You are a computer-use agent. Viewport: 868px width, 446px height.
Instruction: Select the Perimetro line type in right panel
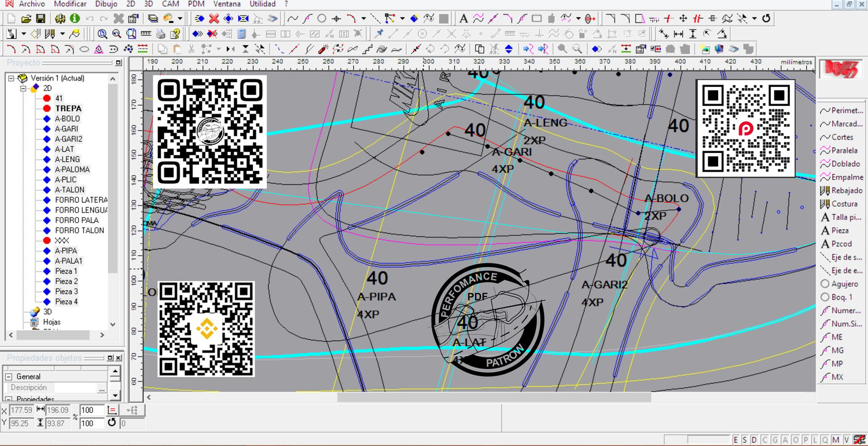coord(842,111)
